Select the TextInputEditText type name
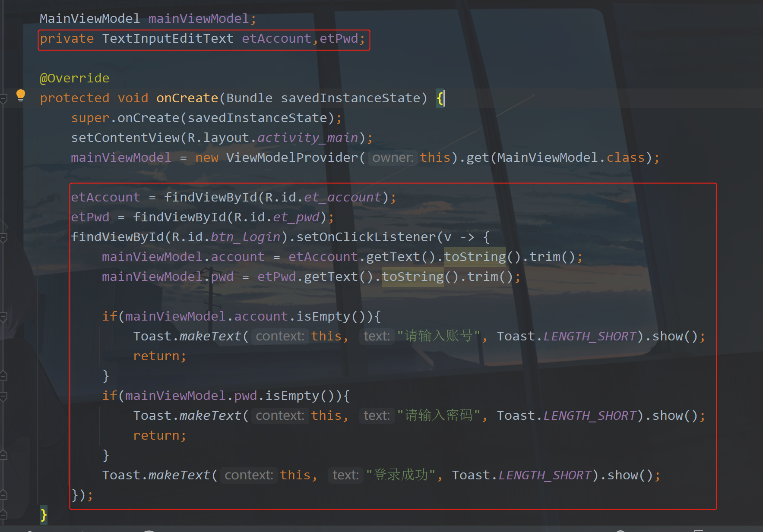763x532 pixels. tap(168, 38)
